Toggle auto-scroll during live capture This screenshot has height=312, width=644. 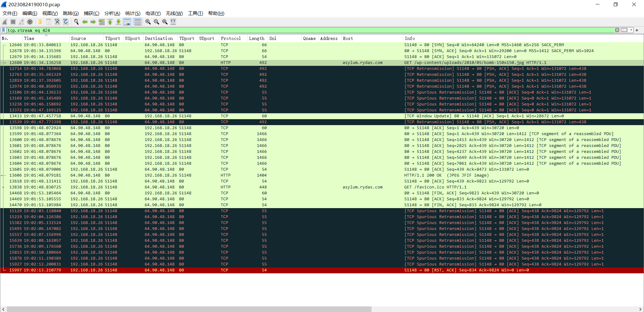coord(127,22)
